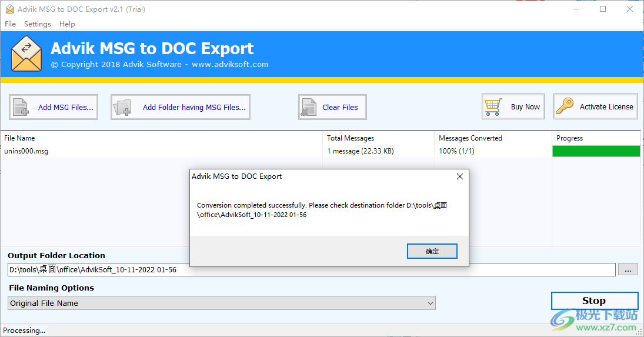Select the unins000.msg file row
This screenshot has height=337, width=644.
tap(321, 151)
